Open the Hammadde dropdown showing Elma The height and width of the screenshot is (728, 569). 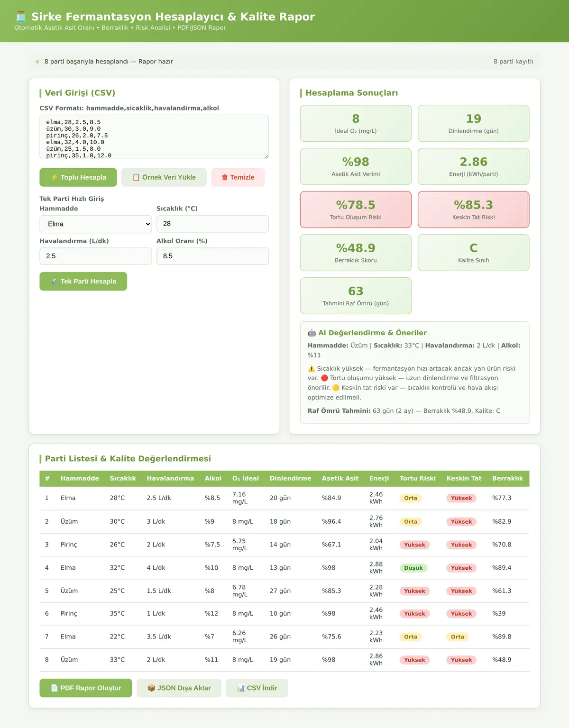(96, 224)
